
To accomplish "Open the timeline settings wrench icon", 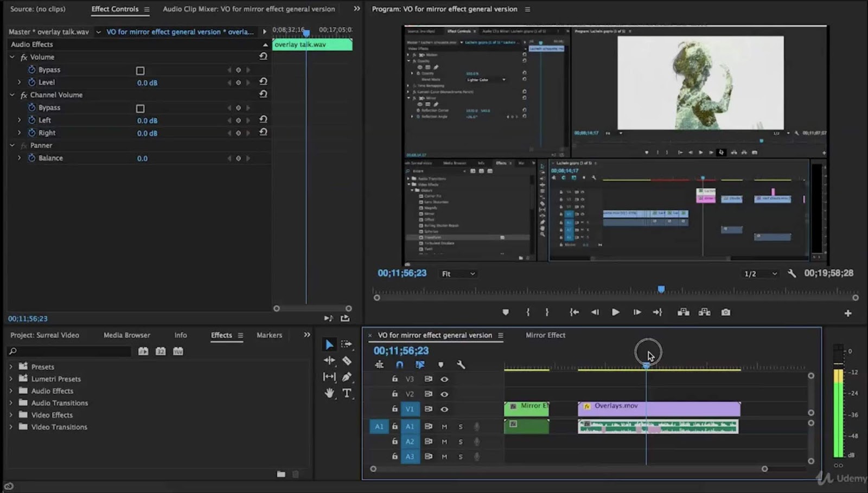I will coord(461,364).
